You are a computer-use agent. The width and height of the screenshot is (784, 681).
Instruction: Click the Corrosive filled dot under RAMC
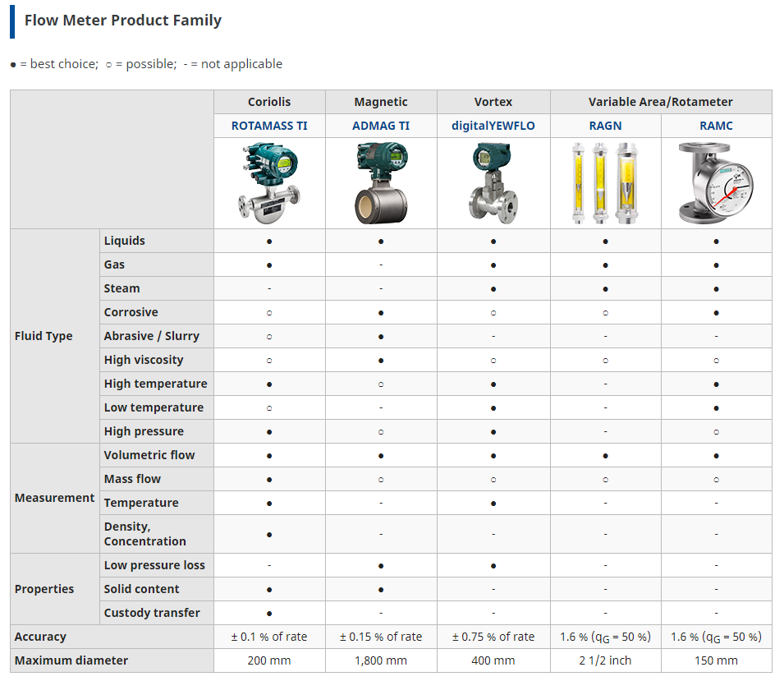[x=716, y=313]
